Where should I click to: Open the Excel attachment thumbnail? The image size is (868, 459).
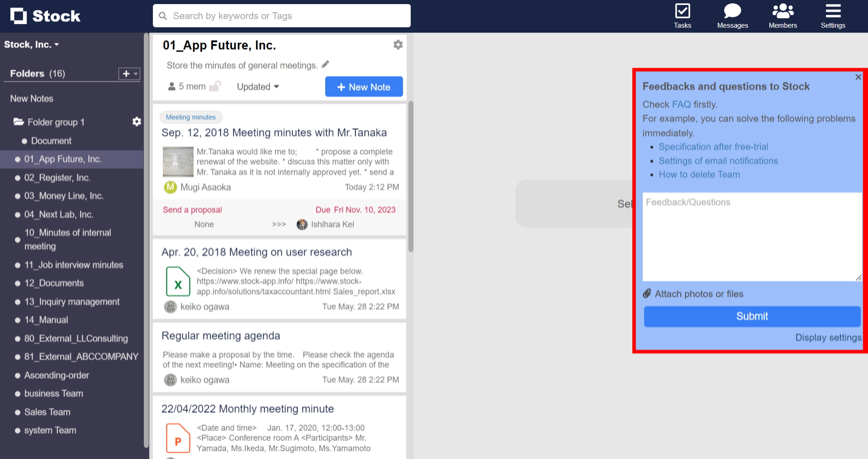(x=178, y=282)
